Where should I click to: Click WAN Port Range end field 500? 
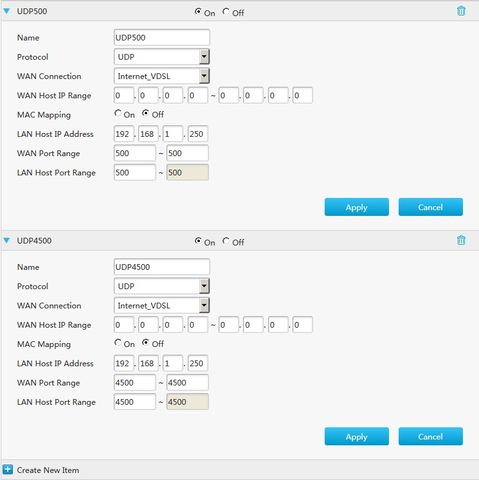coord(188,153)
